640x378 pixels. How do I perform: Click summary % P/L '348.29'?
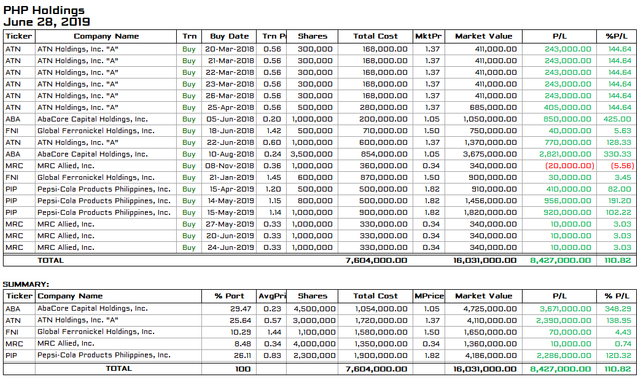(618, 309)
